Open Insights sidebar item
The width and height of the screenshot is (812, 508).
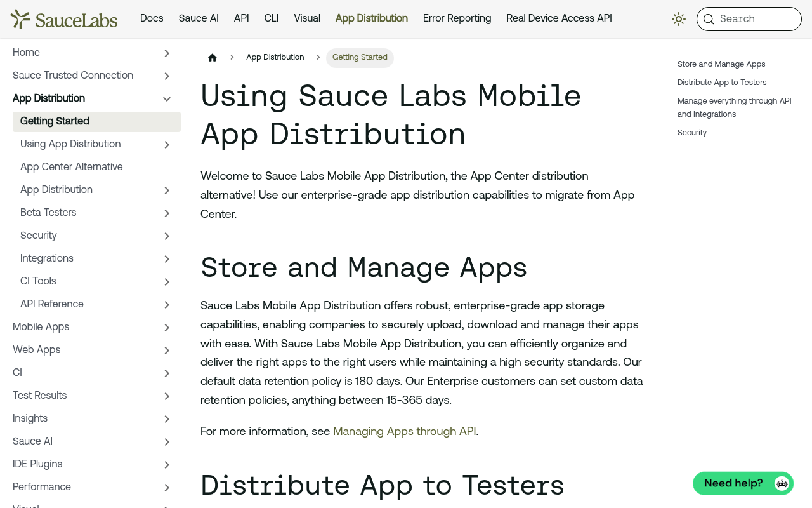(30, 418)
